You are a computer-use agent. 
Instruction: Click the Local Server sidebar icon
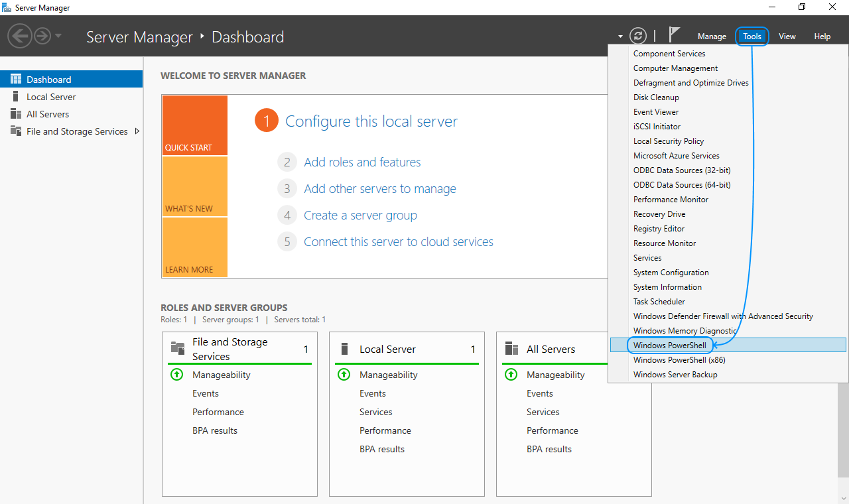16,96
